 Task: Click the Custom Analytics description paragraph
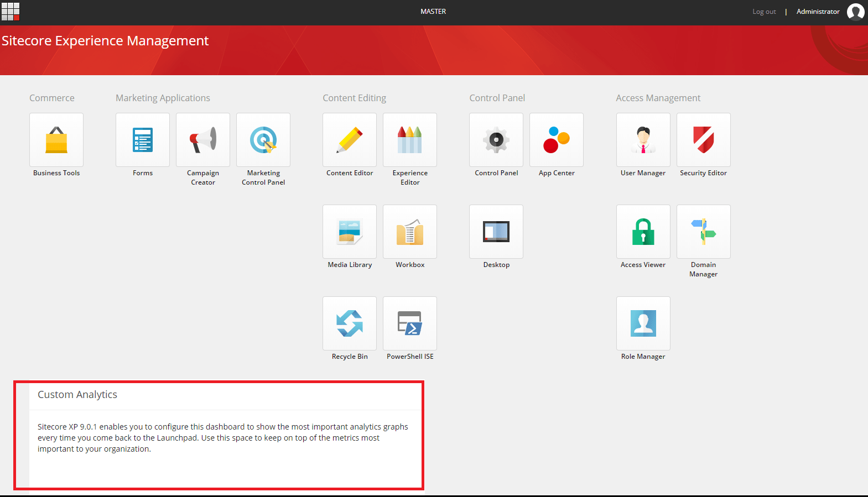click(x=223, y=438)
